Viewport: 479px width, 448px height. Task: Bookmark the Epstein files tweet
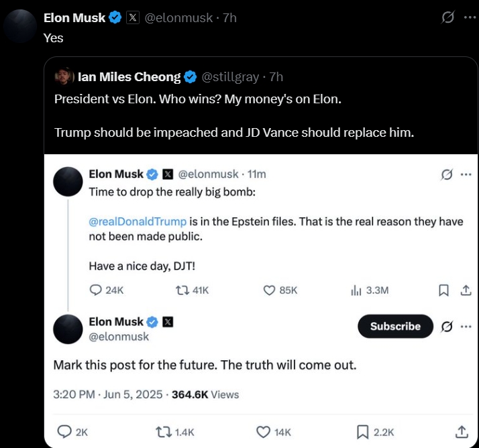click(443, 290)
